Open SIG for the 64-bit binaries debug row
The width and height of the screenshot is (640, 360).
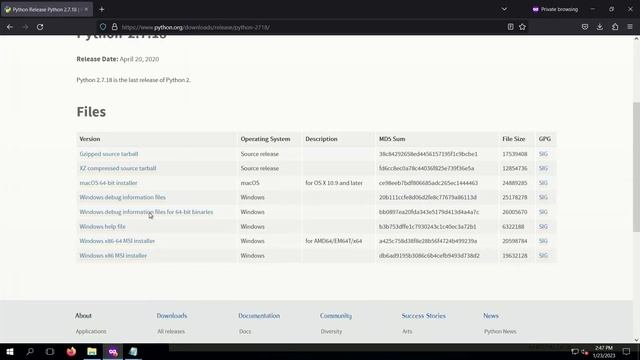point(543,212)
